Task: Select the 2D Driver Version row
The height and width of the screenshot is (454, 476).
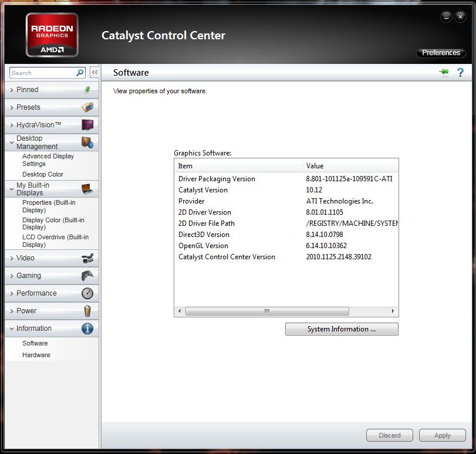Action: pos(286,212)
